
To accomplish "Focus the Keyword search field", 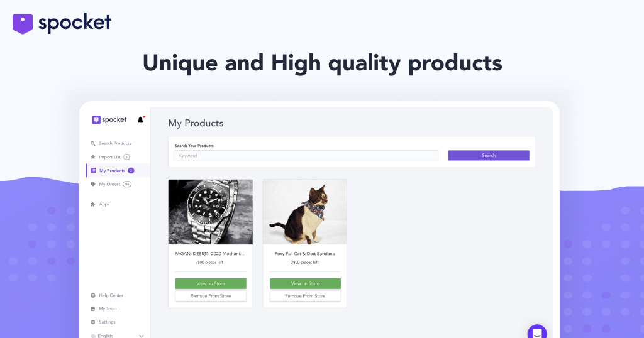I will point(306,155).
